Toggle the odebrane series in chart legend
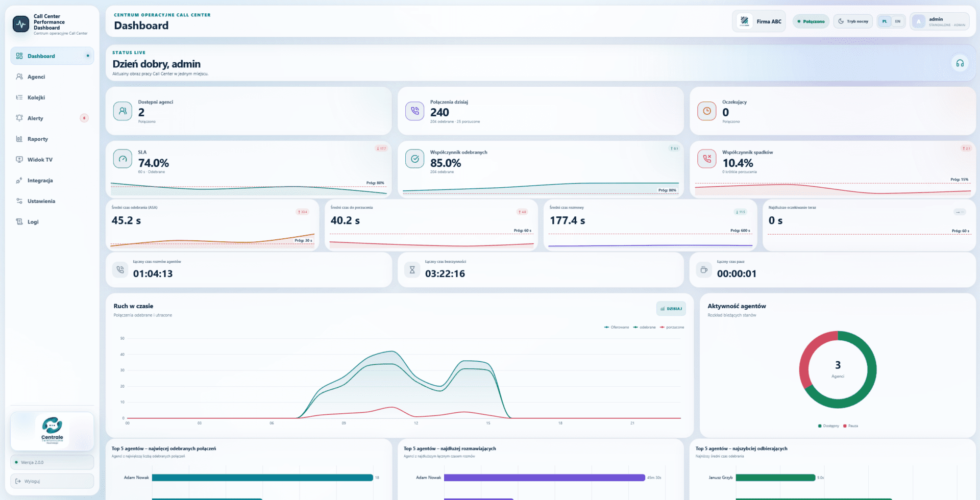The width and height of the screenshot is (980, 500). tap(645, 327)
